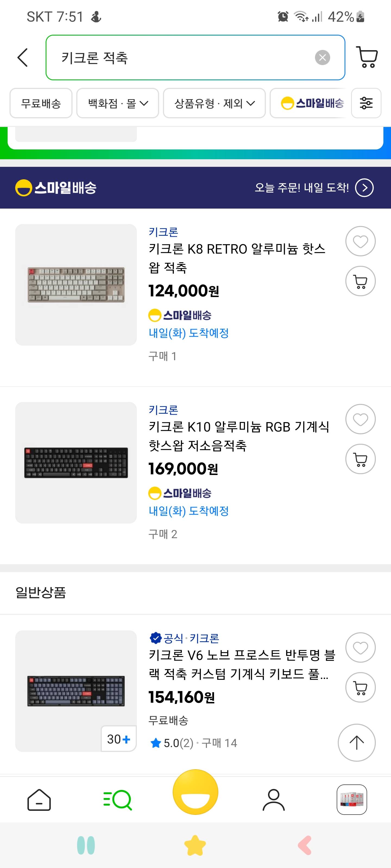Viewport: 391px width, 868px height.
Task: Select the 무료배송 filter chip
Action: coord(41,103)
